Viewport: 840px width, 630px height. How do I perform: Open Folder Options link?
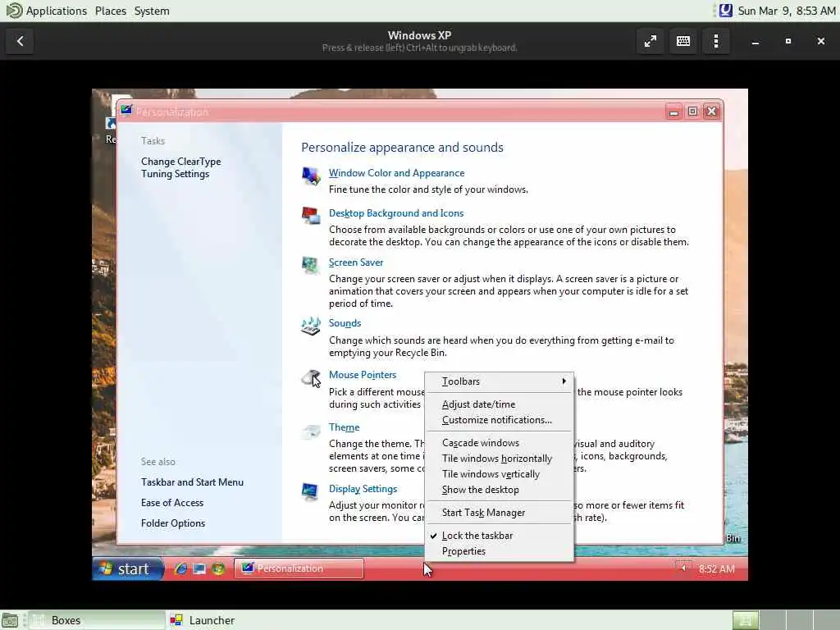pos(172,523)
